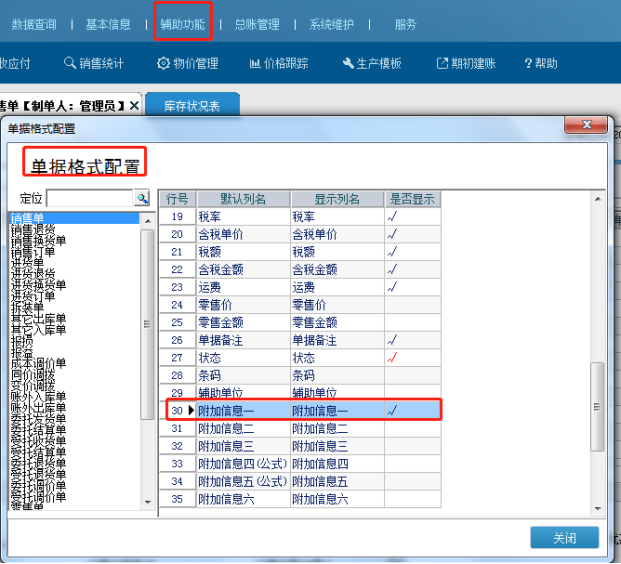Click display name cell 零售金额 in row 25
Screen dimensions: 621x564
coord(337,322)
